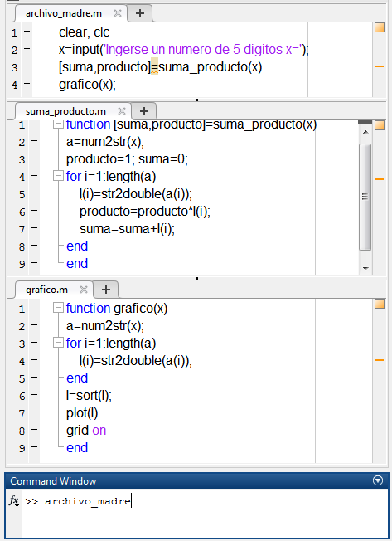Click the suma_producto.m code analyzer status square
The width and height of the screenshot is (392, 541).
[380, 125]
